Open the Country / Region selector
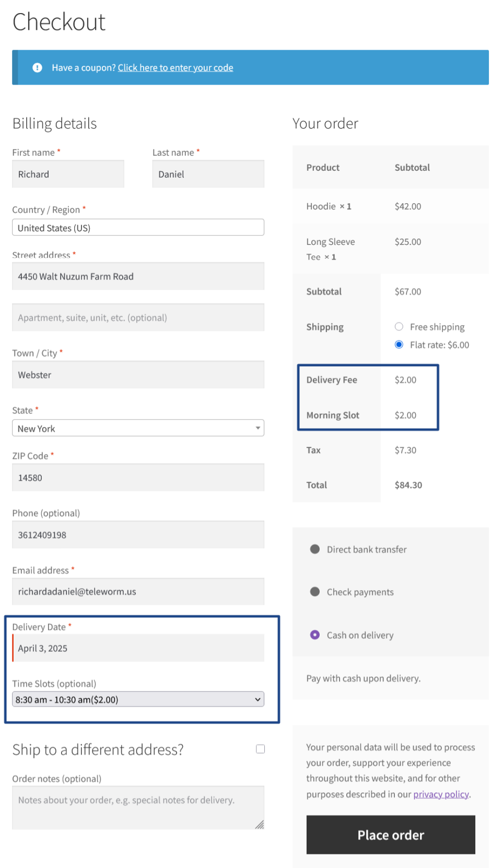This screenshot has width=503, height=868. 138,228
